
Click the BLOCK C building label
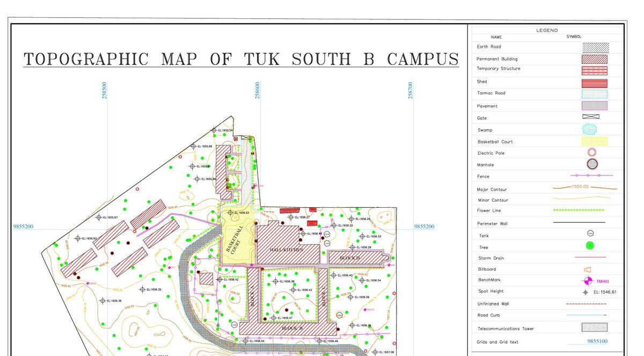point(324,296)
